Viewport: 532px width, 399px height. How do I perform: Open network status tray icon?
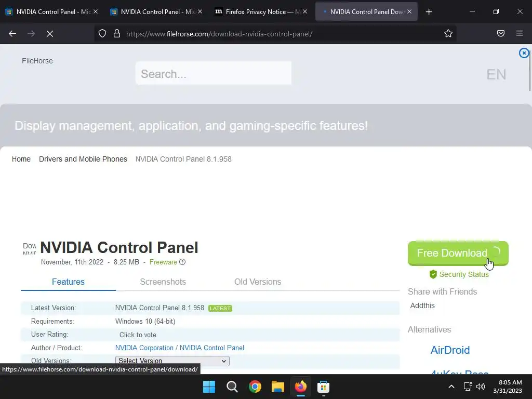pos(468,387)
